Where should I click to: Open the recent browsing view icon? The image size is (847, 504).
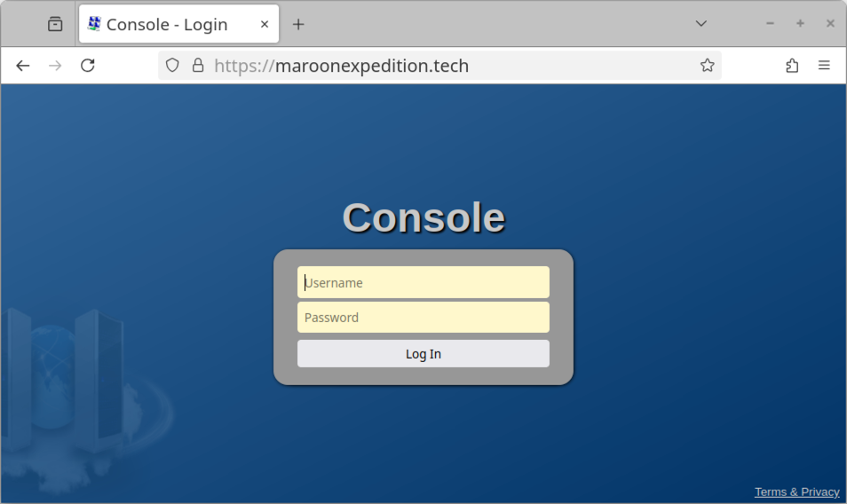pyautogui.click(x=55, y=24)
